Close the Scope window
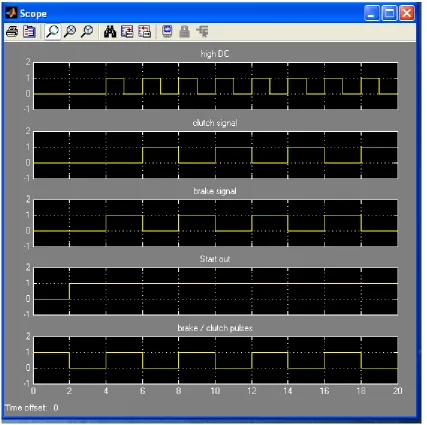Image resolution: width=427 pixels, height=425 pixels. (407, 14)
